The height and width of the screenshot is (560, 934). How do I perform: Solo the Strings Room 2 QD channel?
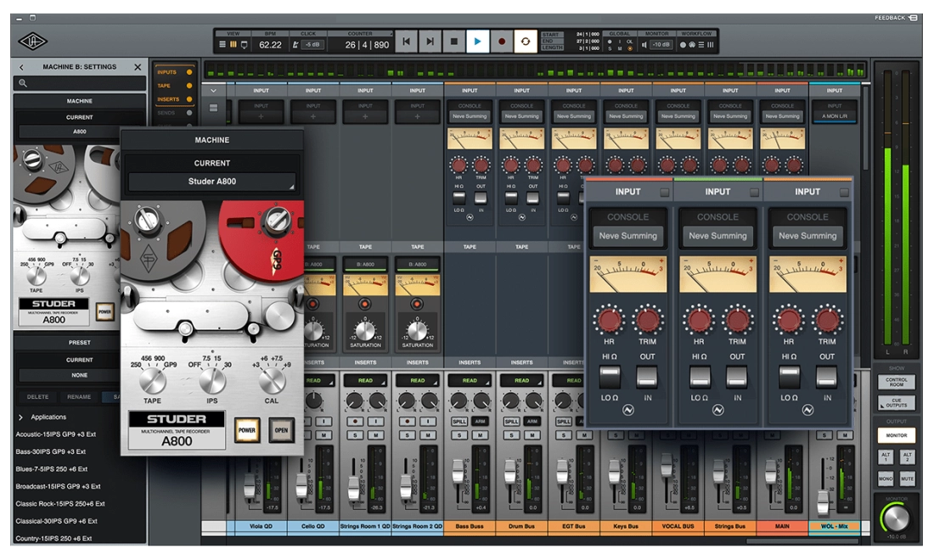[408, 435]
